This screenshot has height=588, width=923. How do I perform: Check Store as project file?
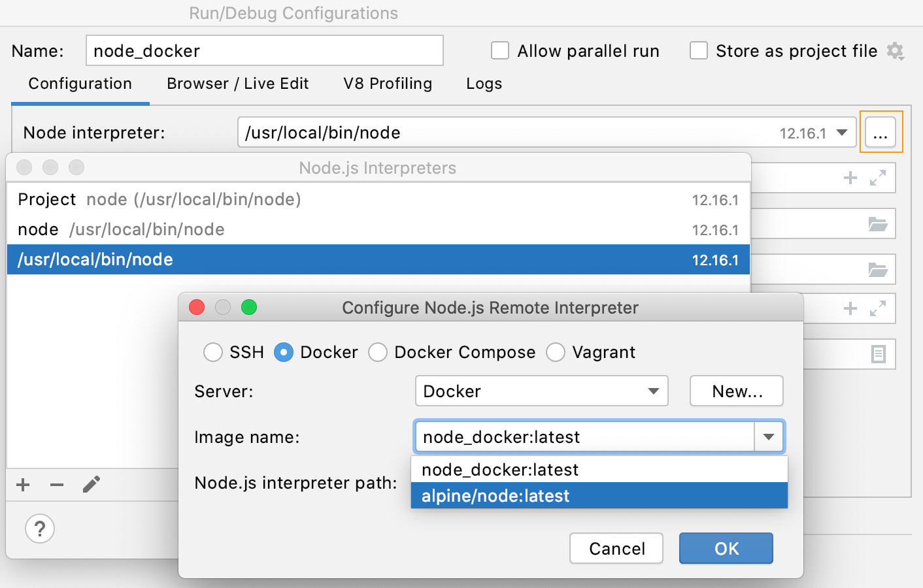699,50
